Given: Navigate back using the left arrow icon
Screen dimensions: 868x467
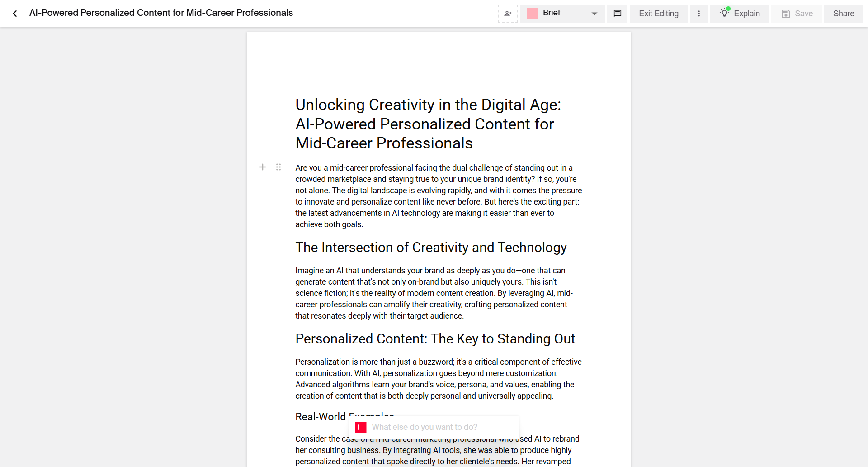Looking at the screenshot, I should [15, 13].
